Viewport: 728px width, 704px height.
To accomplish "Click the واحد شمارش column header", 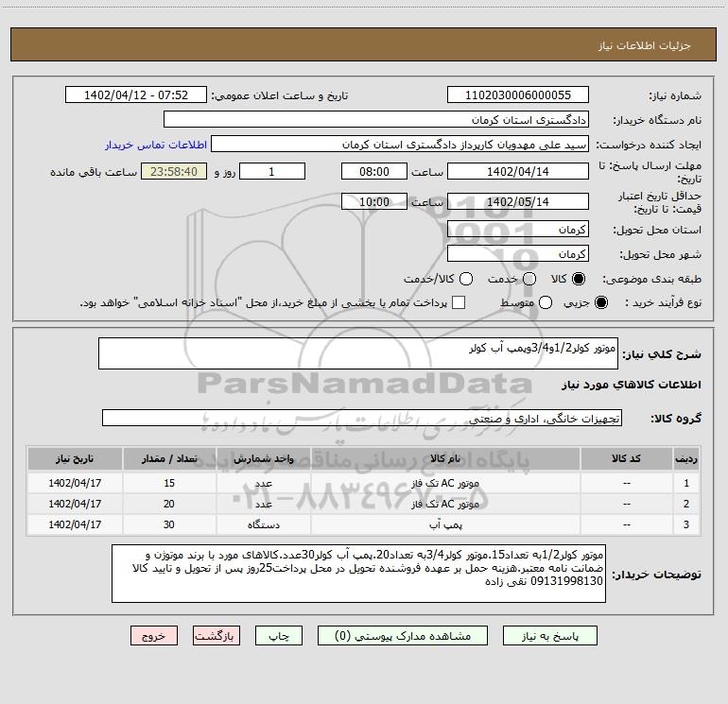I will [x=263, y=458].
